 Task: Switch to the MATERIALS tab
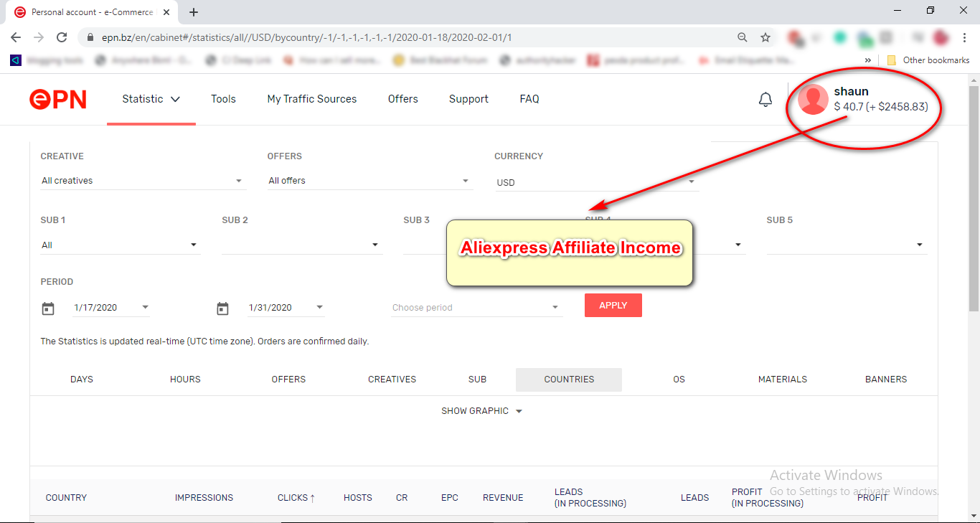tap(783, 380)
